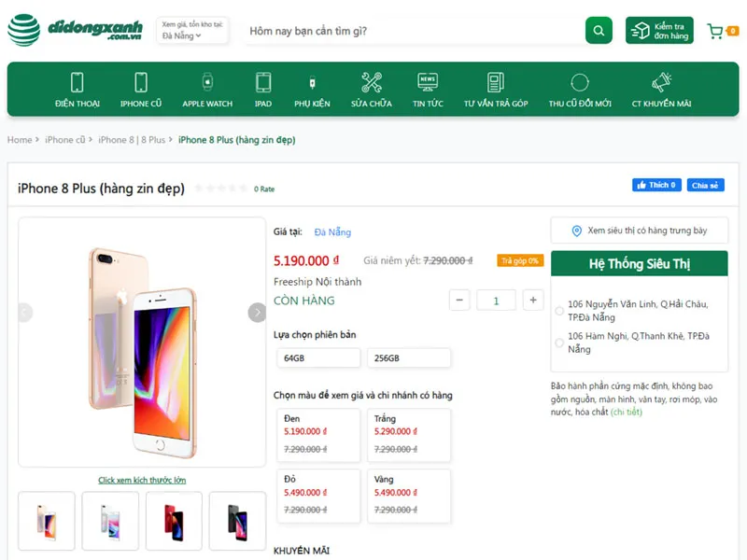Screen dimensions: 747x560
Task: Decrease quantity with minus button
Action: click(x=459, y=300)
